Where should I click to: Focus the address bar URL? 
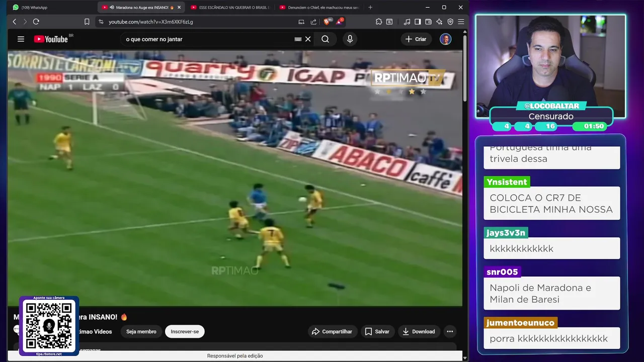tap(151, 22)
